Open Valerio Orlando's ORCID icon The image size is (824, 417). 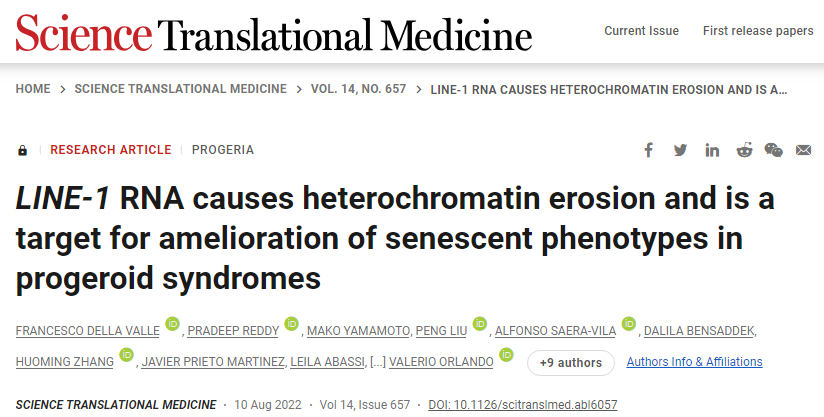tap(506, 355)
